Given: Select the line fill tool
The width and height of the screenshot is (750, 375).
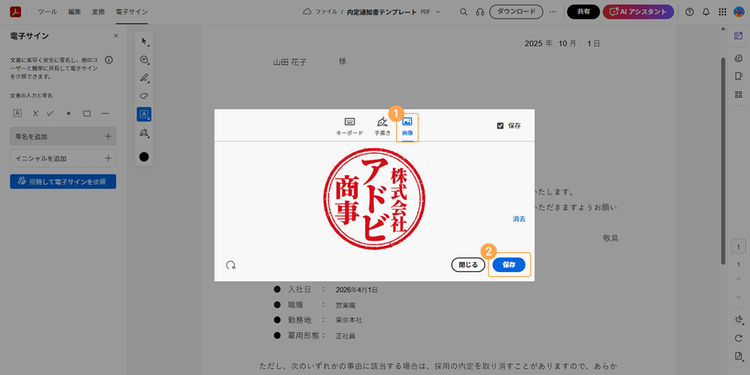Looking at the screenshot, I should (106, 113).
